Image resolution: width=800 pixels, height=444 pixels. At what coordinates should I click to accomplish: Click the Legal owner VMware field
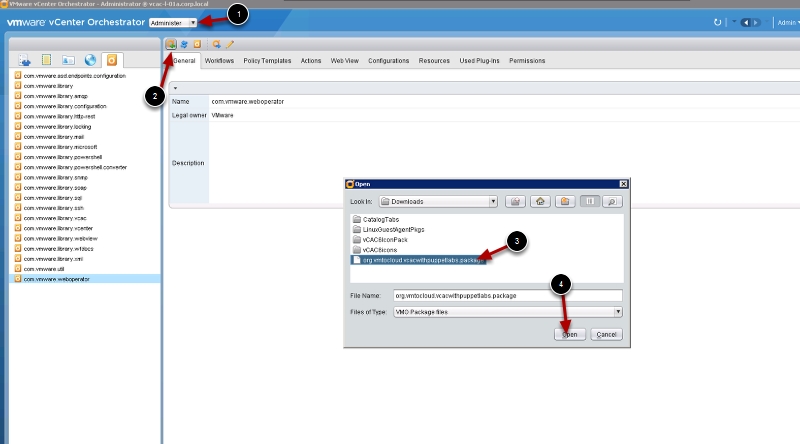222,115
